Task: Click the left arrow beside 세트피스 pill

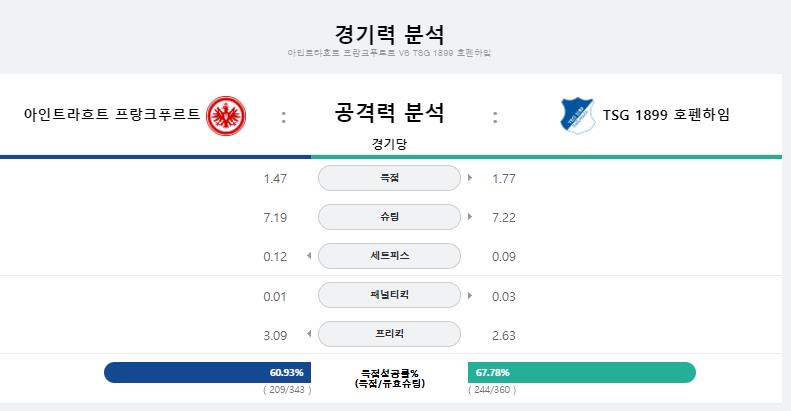Action: (x=309, y=256)
